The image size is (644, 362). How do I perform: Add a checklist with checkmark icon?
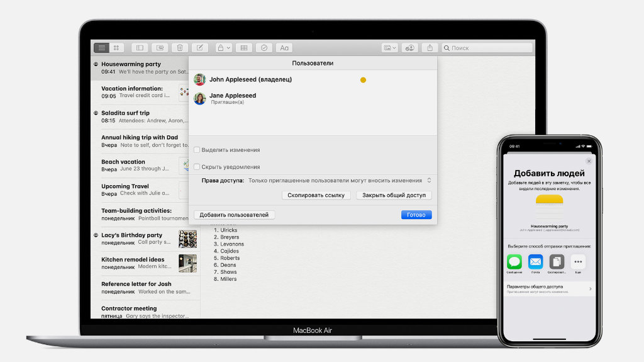point(264,48)
